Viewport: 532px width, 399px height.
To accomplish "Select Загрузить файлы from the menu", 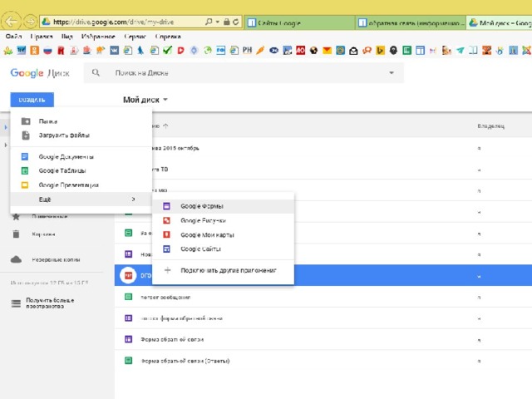I will [x=64, y=135].
